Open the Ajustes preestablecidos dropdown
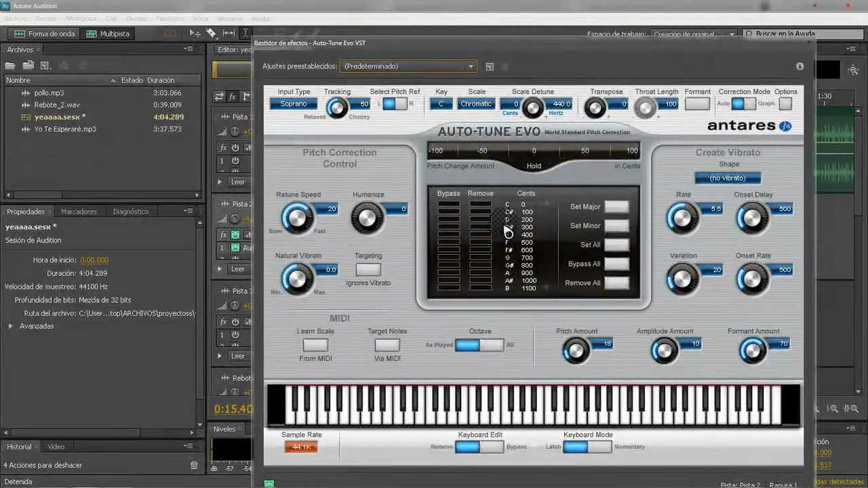This screenshot has height=488, width=868. [x=409, y=66]
